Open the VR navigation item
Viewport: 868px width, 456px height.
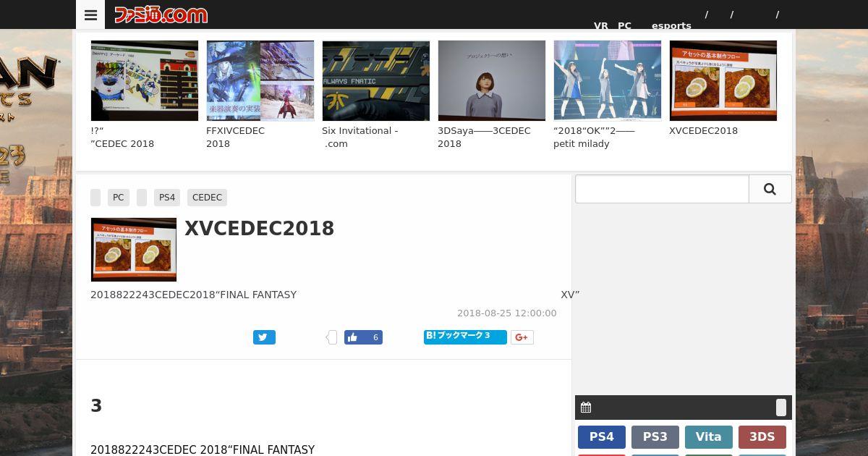pyautogui.click(x=601, y=25)
